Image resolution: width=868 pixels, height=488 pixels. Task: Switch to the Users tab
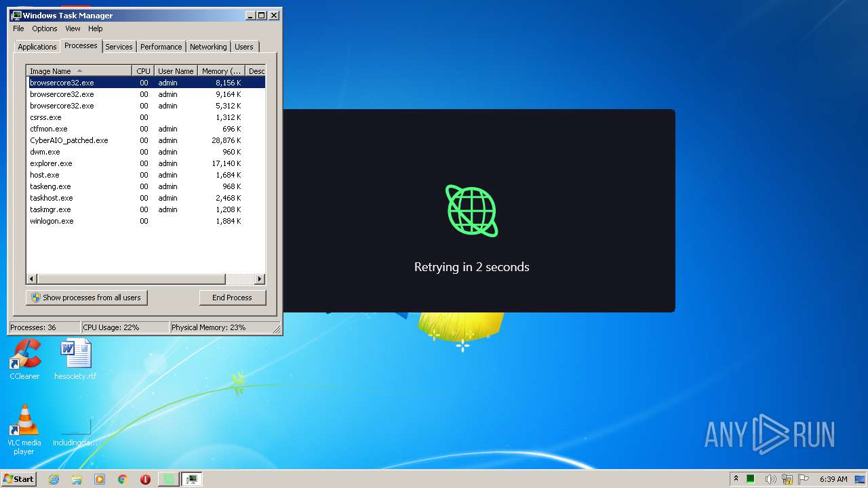click(x=244, y=47)
